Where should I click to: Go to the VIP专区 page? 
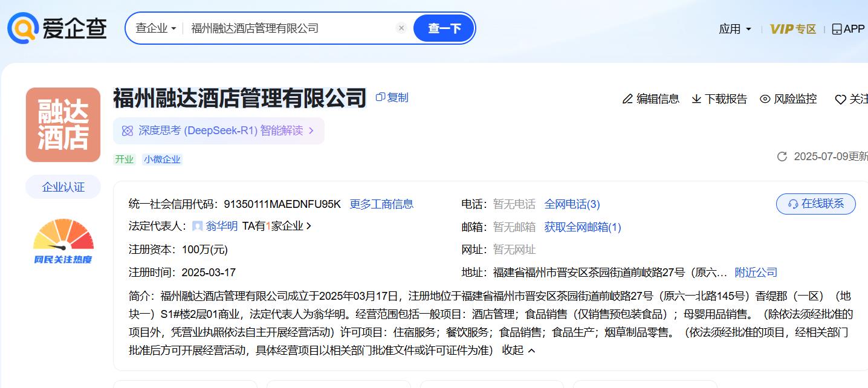[793, 29]
